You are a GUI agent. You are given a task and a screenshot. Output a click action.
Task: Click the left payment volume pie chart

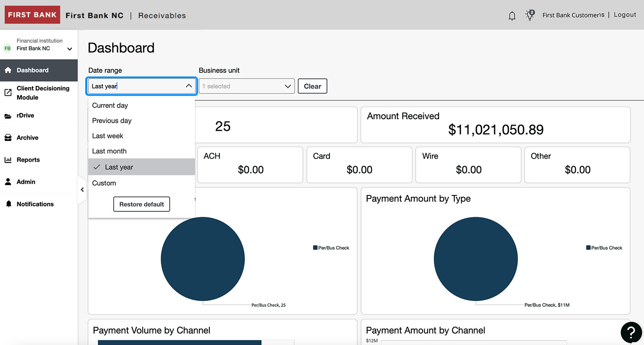pyautogui.click(x=203, y=259)
